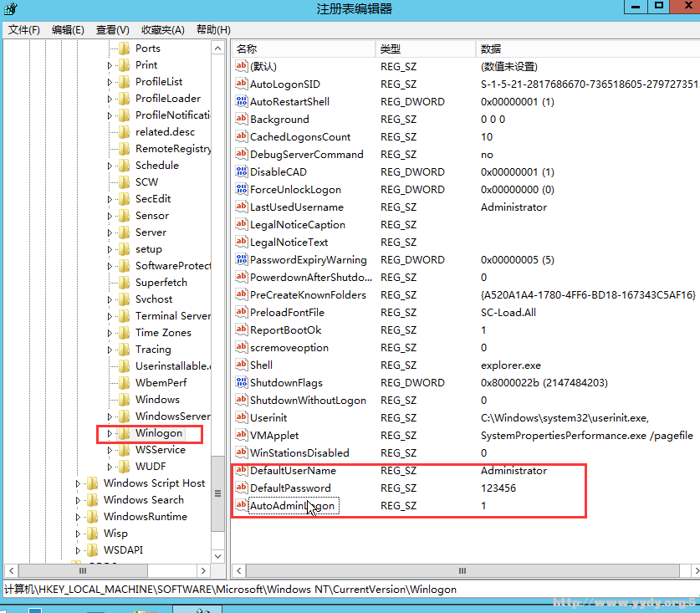Click the (默认) default value icon
700x613 pixels.
click(241, 66)
